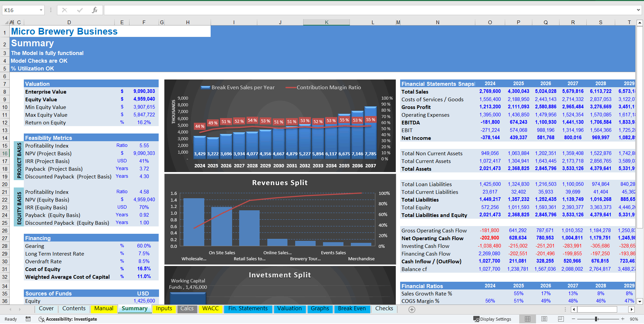Zoom out with the minus icon
This screenshot has height=324, width=644.
(574, 319)
